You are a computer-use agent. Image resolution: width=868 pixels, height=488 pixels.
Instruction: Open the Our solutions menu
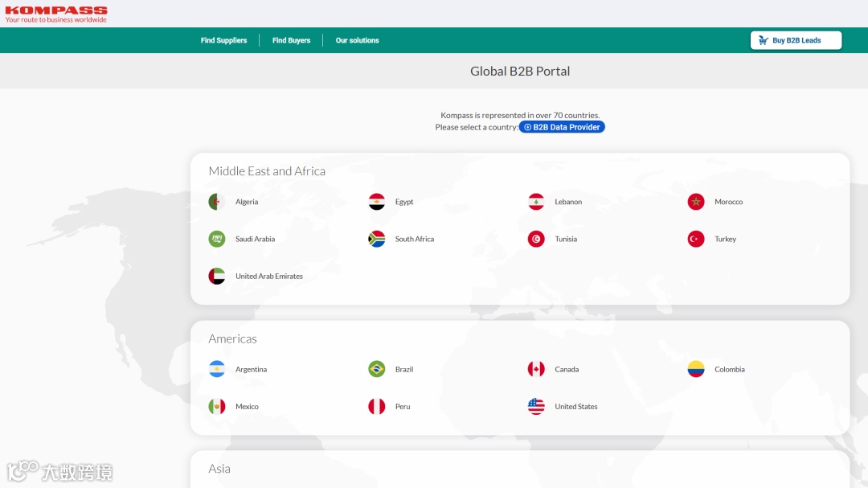(x=357, y=40)
